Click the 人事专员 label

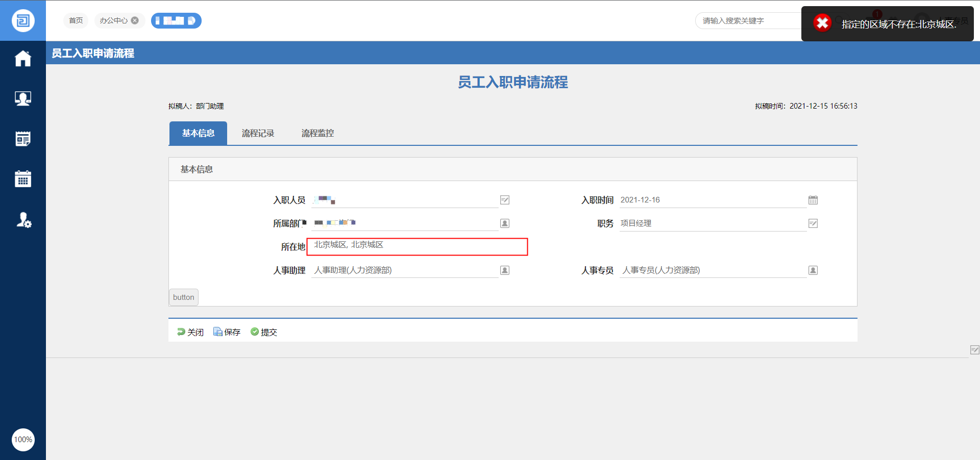(597, 270)
